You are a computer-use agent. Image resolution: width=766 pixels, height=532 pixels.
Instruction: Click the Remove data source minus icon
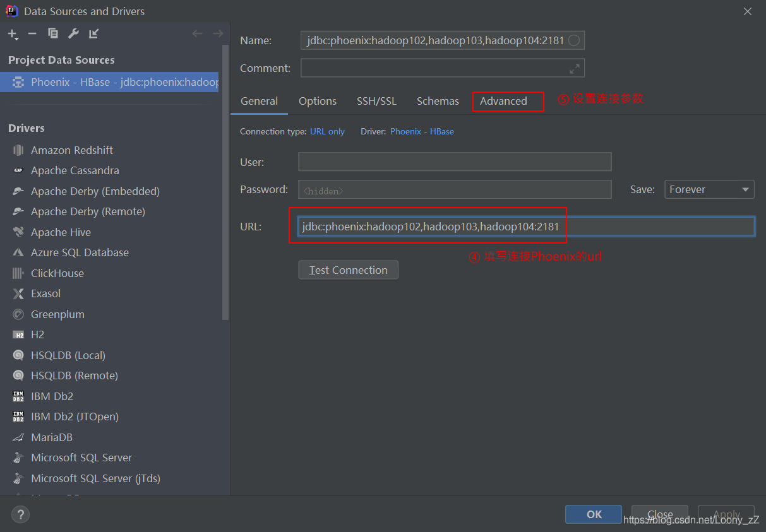[x=32, y=33]
